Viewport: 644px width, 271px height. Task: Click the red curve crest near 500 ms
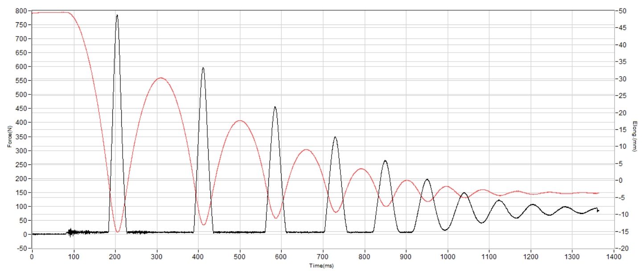[240, 120]
